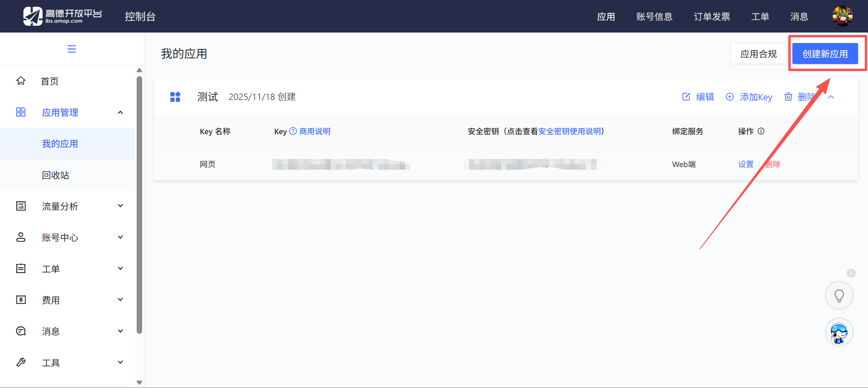Expand the 费用 sidebar menu
The height and width of the screenshot is (388, 868).
point(120,300)
